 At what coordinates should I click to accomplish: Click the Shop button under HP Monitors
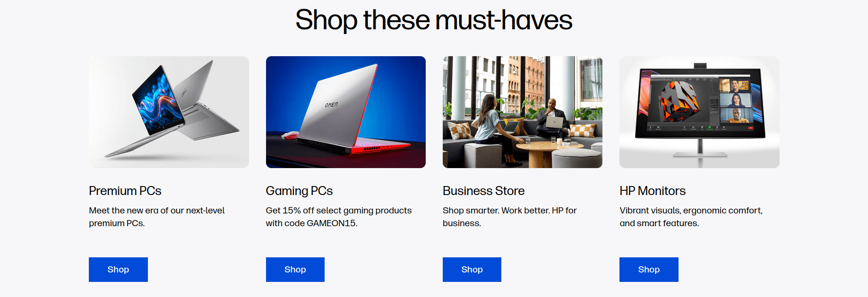coord(649,270)
